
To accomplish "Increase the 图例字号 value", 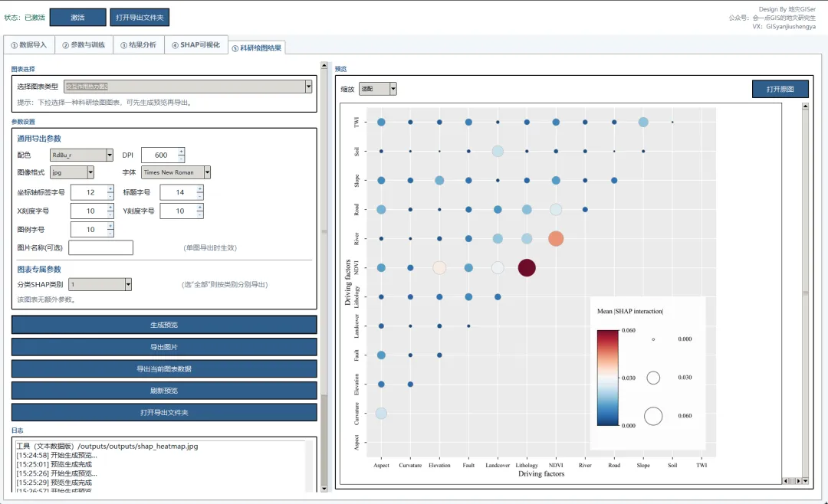I will pyautogui.click(x=110, y=226).
